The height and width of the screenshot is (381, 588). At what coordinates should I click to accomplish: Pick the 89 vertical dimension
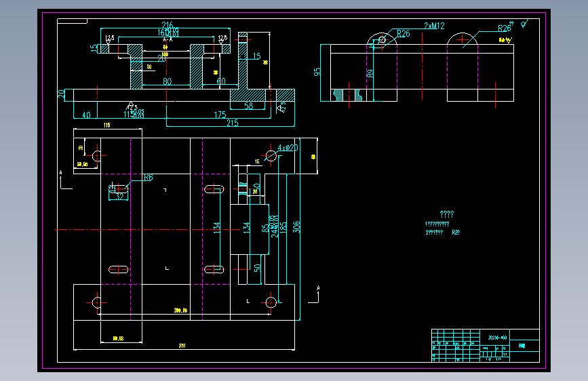point(370,73)
